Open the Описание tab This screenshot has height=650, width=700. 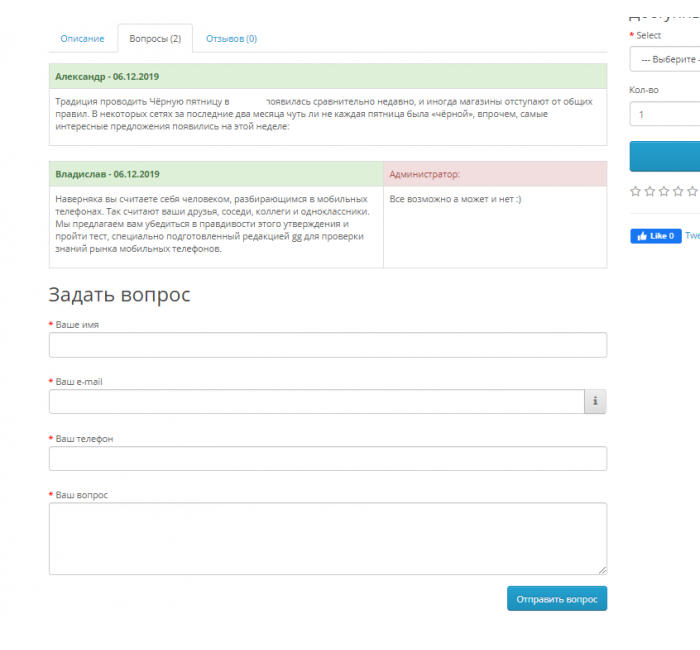tap(82, 39)
